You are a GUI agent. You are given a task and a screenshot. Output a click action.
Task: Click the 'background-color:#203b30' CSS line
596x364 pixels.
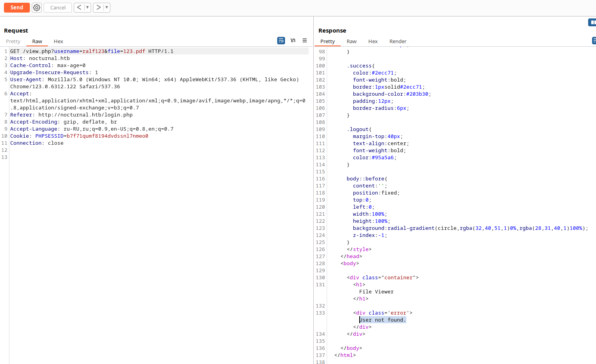[x=392, y=94]
